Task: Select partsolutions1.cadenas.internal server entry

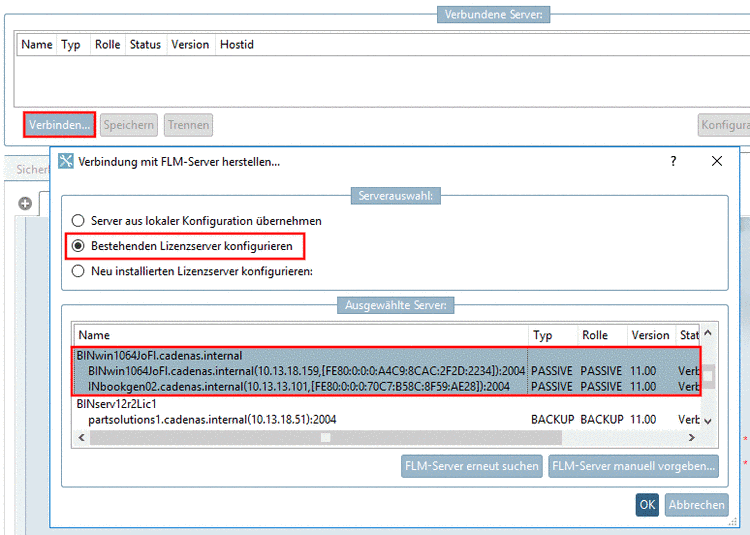Action: point(386,419)
